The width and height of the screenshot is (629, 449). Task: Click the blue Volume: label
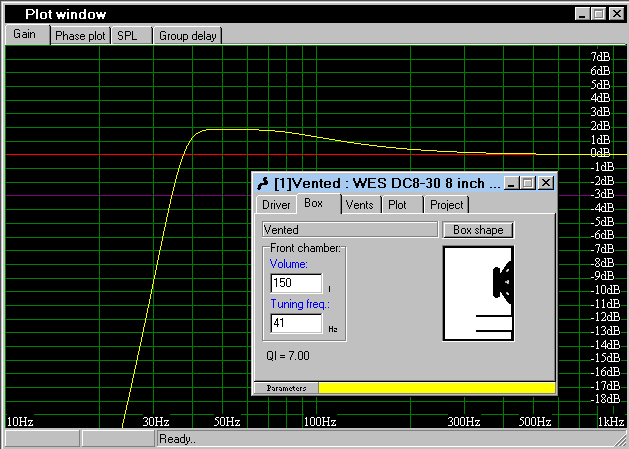pyautogui.click(x=288, y=264)
